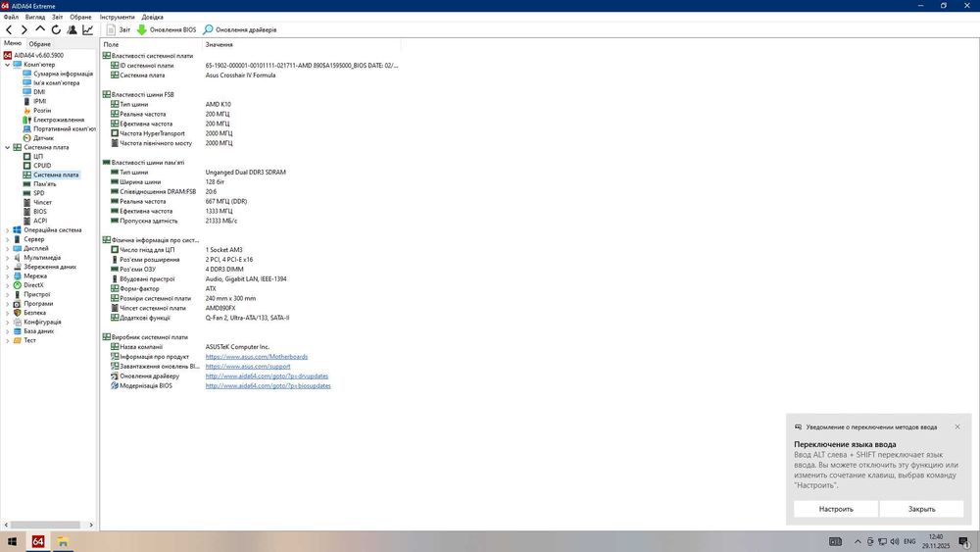Open the Файл menu
This screenshot has width=980, height=552.
pyautogui.click(x=11, y=17)
